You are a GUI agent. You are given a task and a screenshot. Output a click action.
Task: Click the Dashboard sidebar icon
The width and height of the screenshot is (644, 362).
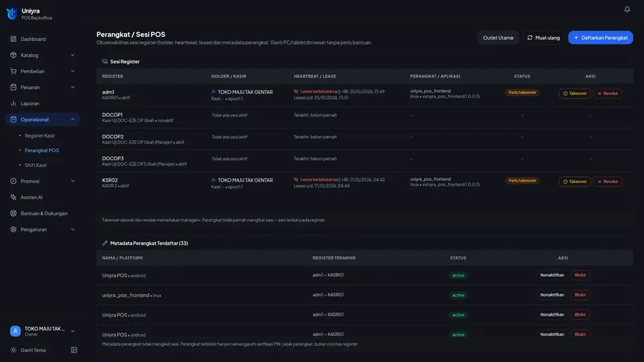coord(13,39)
